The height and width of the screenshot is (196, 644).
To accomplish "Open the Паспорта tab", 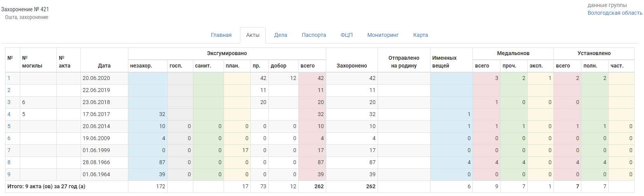I will [314, 35].
